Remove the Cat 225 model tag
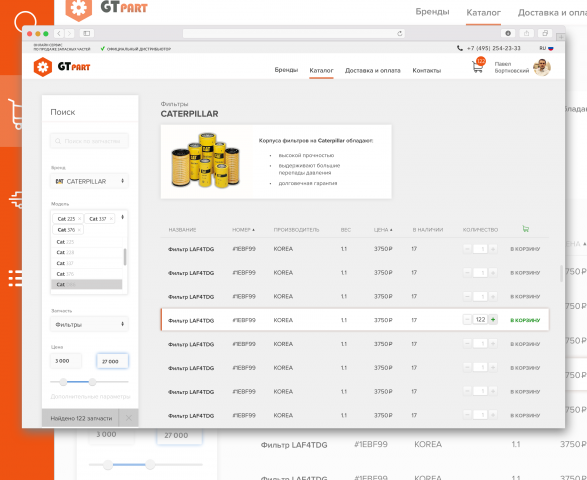Viewport: 587px width, 480px height. point(79,219)
